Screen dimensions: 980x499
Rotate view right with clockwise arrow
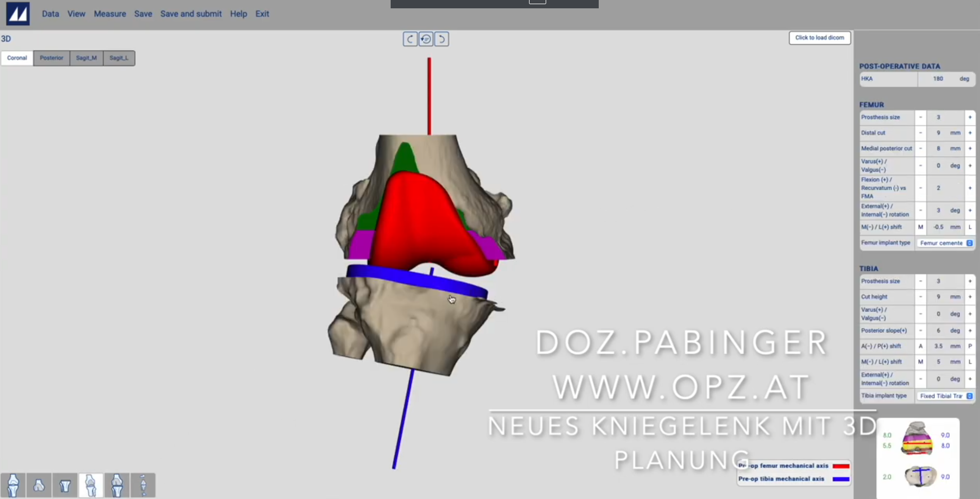click(442, 39)
